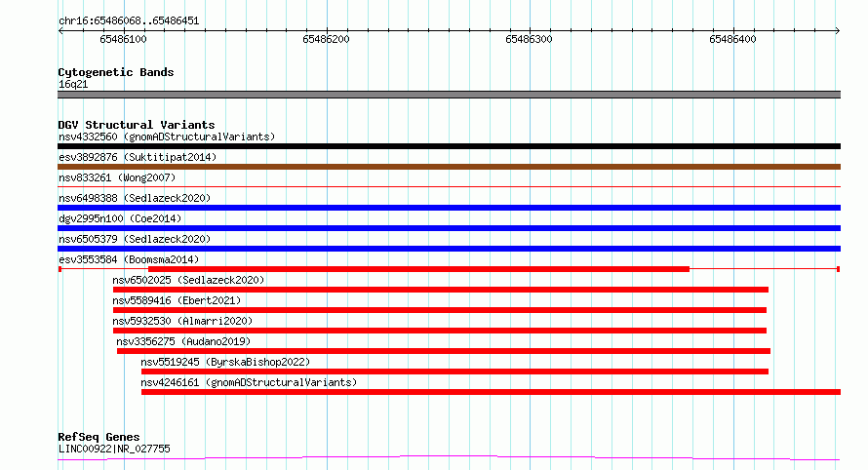This screenshot has width=868, height=470.
Task: Click the red nsv4246161 variant bar
Action: tap(491, 392)
